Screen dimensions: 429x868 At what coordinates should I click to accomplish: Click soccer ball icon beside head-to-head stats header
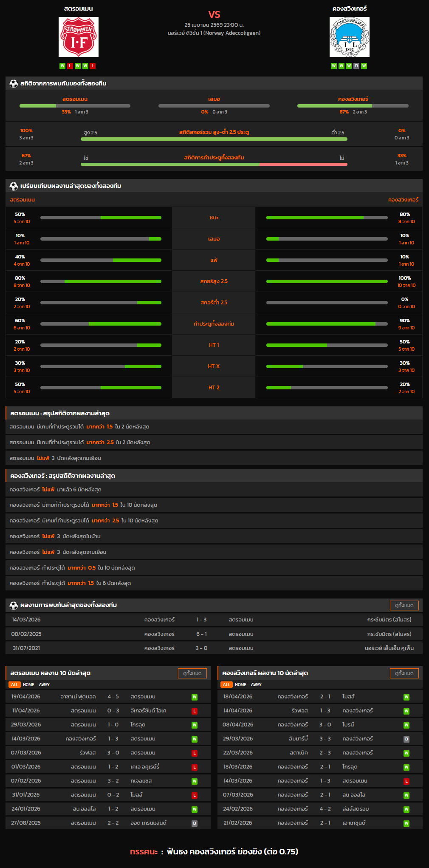click(x=14, y=84)
